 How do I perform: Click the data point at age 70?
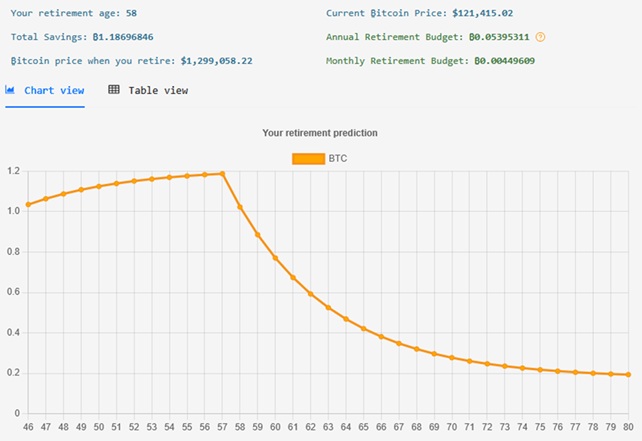(x=452, y=357)
